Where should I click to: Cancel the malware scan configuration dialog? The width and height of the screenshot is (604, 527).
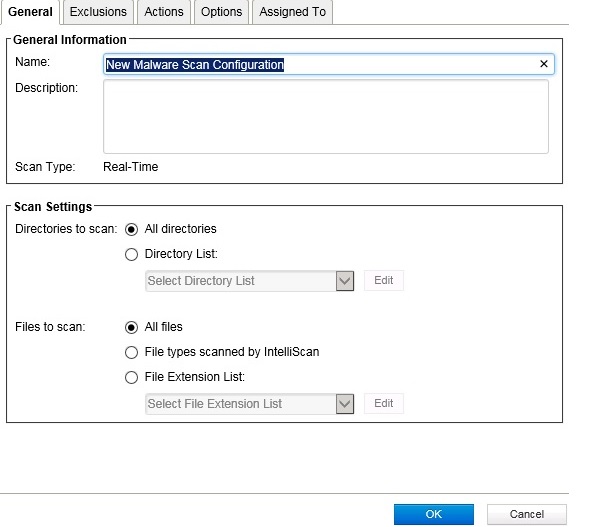(526, 514)
